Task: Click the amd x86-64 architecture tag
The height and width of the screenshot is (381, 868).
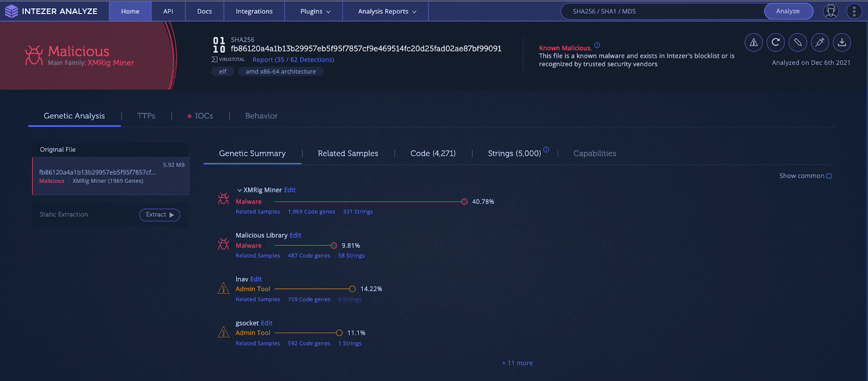Action: [280, 72]
